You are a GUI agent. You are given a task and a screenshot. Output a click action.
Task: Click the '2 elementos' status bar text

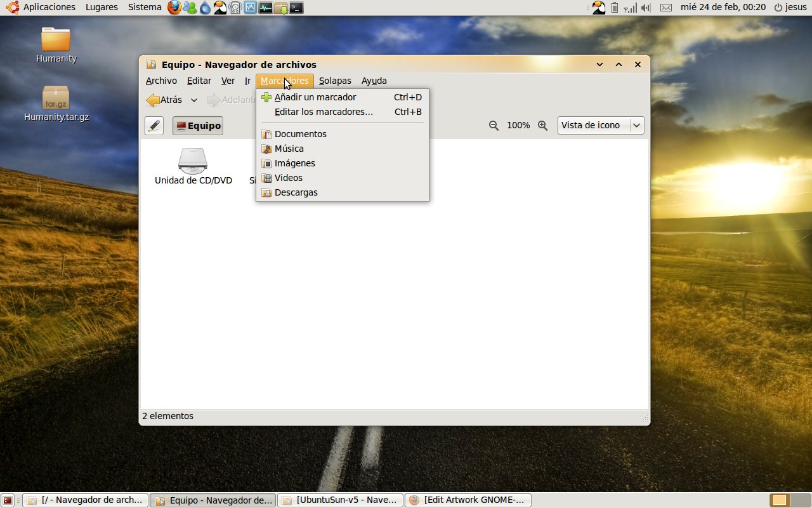[167, 417]
